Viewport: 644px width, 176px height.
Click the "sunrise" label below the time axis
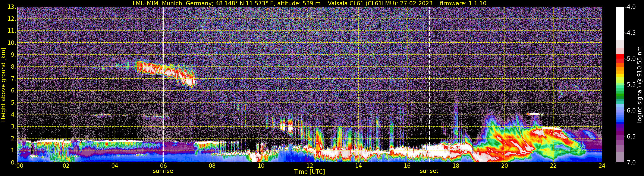coord(163,171)
